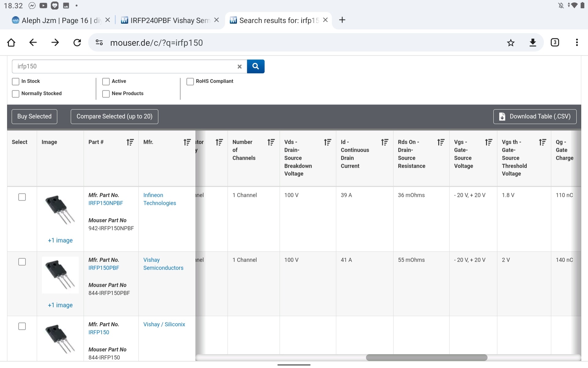Check the RoHS Compliant filter

tap(190, 82)
